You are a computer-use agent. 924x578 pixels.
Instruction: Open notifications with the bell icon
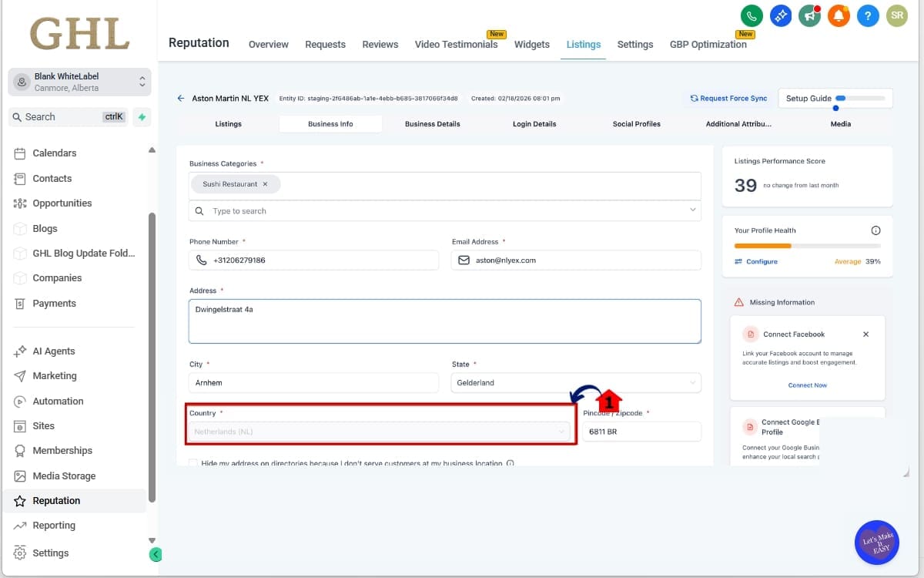[839, 15]
